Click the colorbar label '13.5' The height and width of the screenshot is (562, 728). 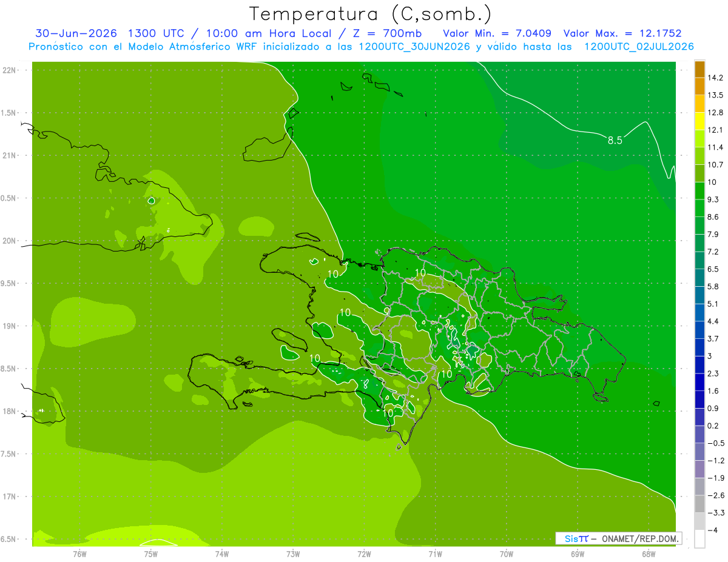coord(715,95)
